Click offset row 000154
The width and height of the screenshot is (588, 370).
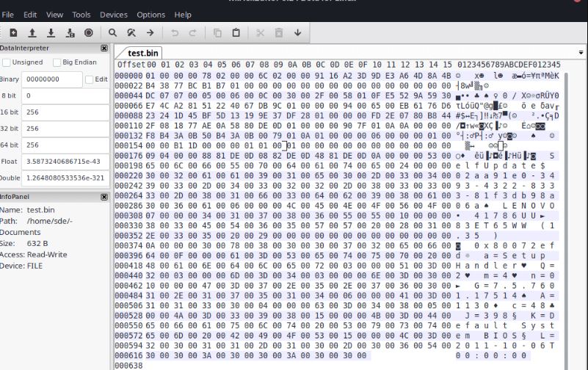tap(128, 145)
